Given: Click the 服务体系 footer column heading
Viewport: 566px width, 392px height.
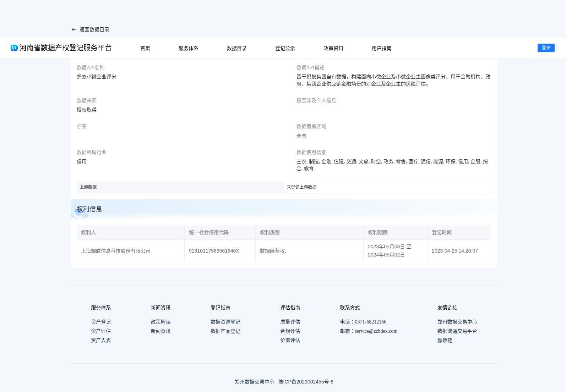Looking at the screenshot, I should [x=101, y=308].
